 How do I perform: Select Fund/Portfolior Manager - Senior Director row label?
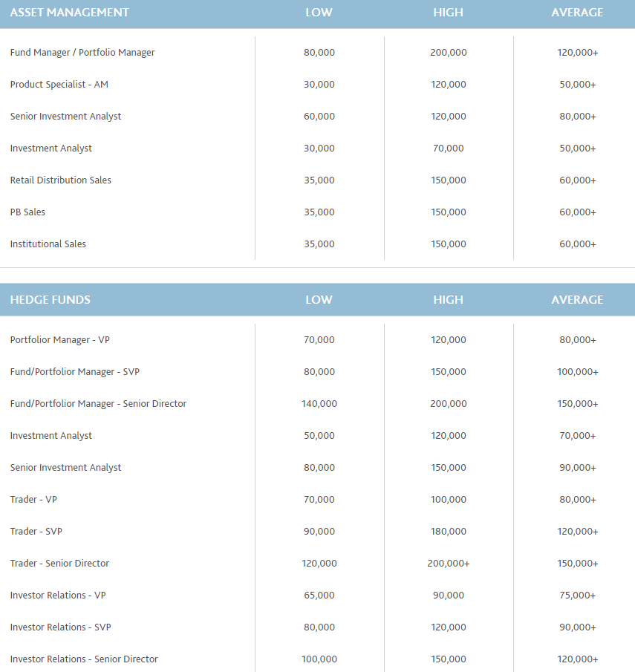pyautogui.click(x=98, y=404)
